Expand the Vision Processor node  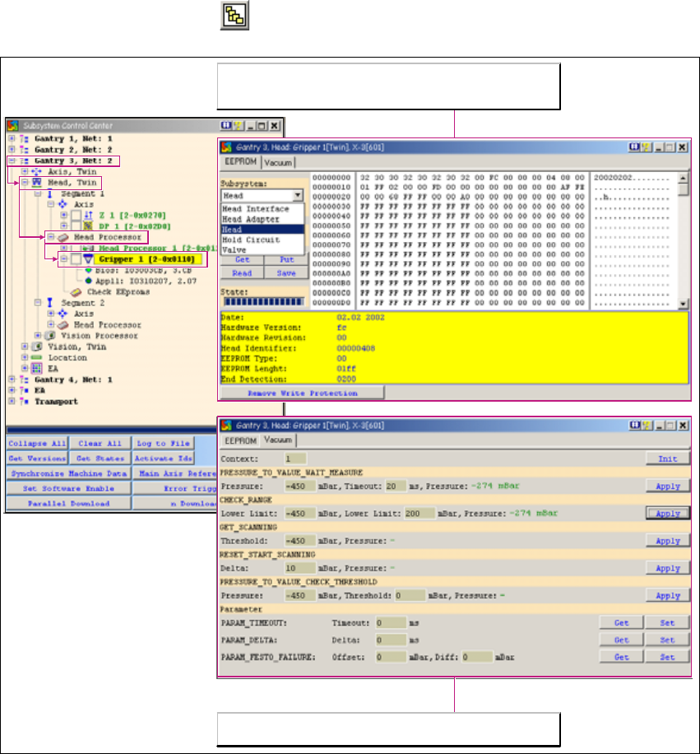pos(38,335)
